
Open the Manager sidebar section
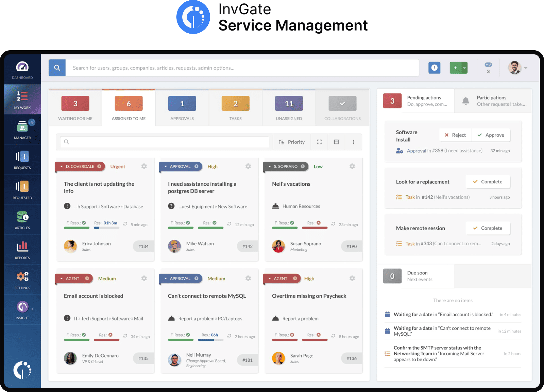(22, 129)
